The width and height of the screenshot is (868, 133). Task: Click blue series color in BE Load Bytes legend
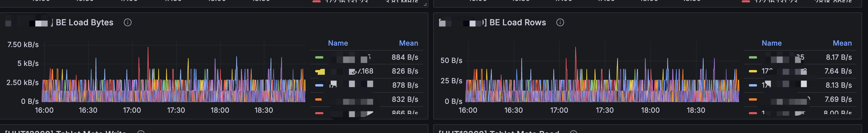point(319,86)
